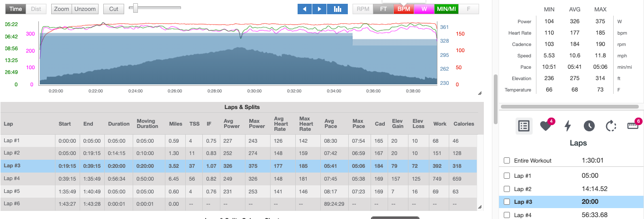Open power peaks lightning bolt icon
The height and width of the screenshot is (219, 644).
click(x=567, y=126)
